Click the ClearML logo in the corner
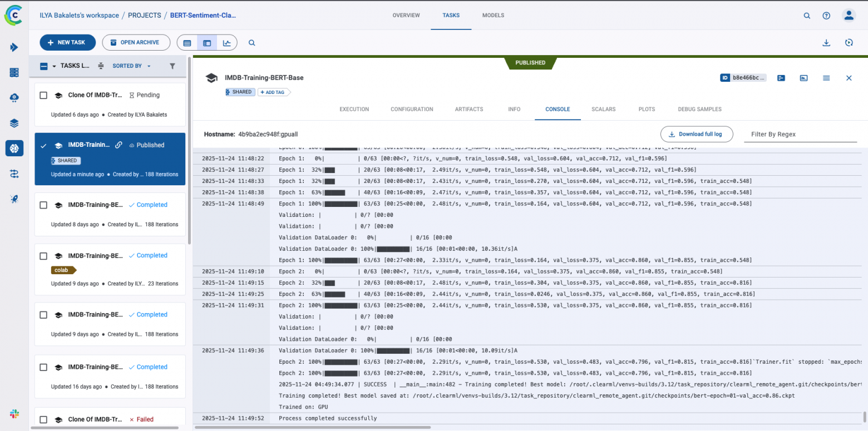 tap(14, 15)
